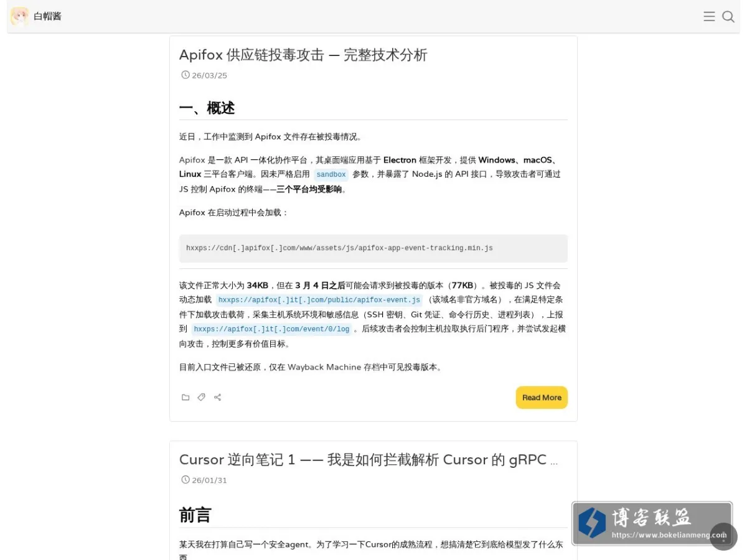Click the 白帽酱 avatar logo
Image resolution: width=747 pixels, height=560 pixels.
[x=19, y=16]
